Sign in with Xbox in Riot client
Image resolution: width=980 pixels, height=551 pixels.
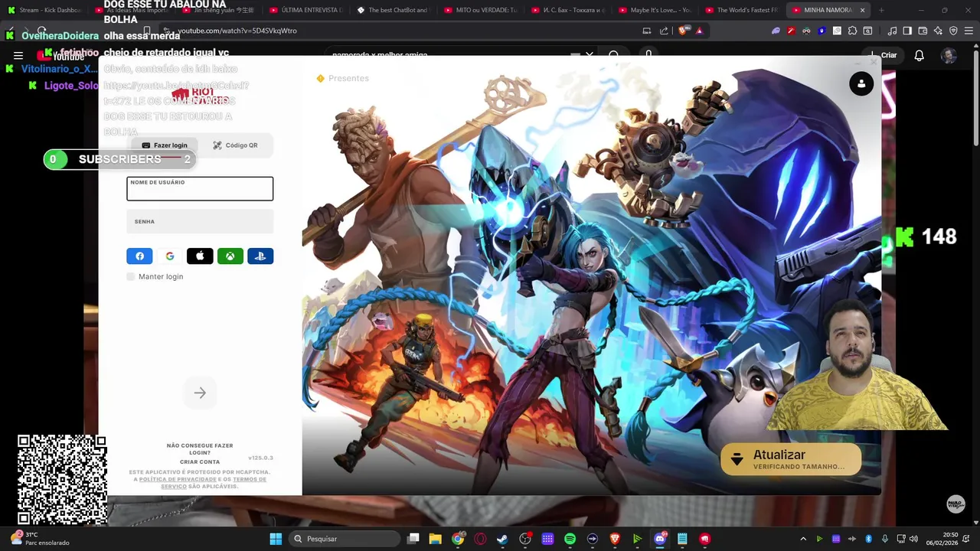230,256
